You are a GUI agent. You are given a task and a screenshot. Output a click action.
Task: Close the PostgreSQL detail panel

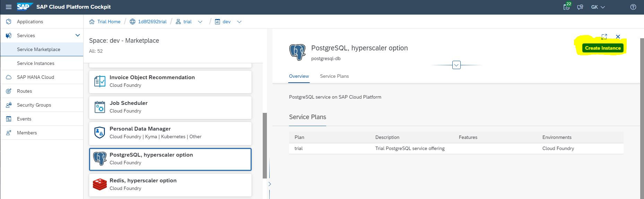(618, 36)
